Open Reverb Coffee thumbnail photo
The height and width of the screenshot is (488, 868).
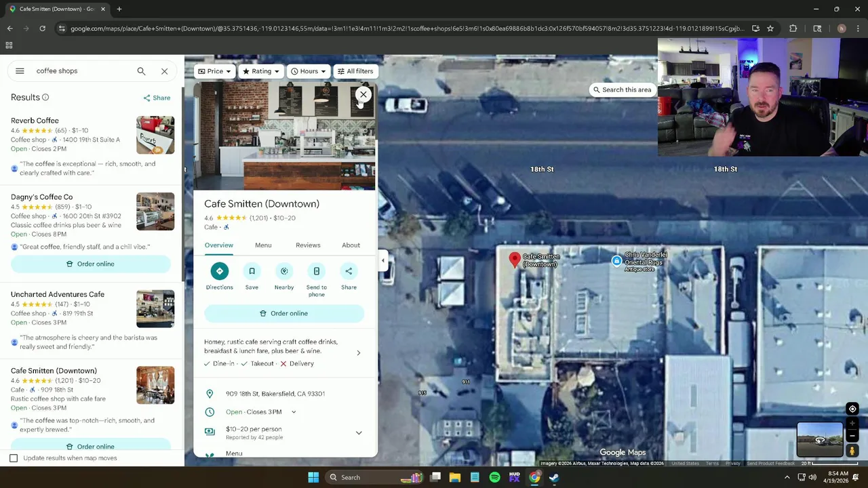click(155, 135)
